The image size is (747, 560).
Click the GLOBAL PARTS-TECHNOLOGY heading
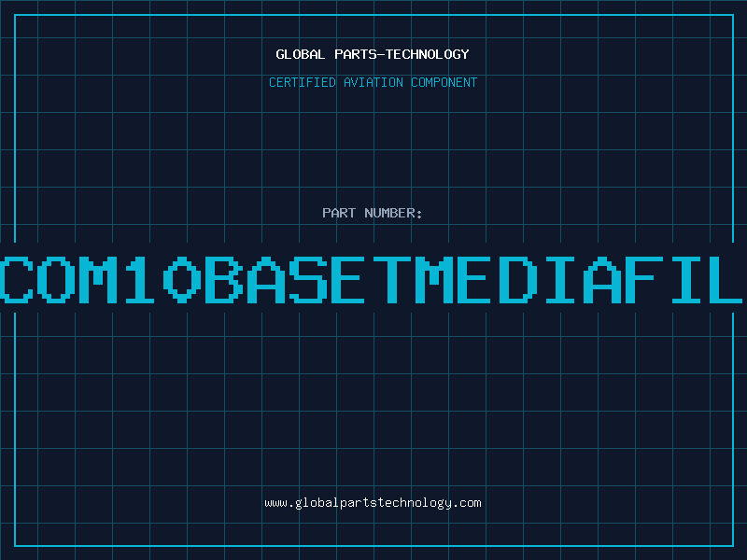coord(373,54)
